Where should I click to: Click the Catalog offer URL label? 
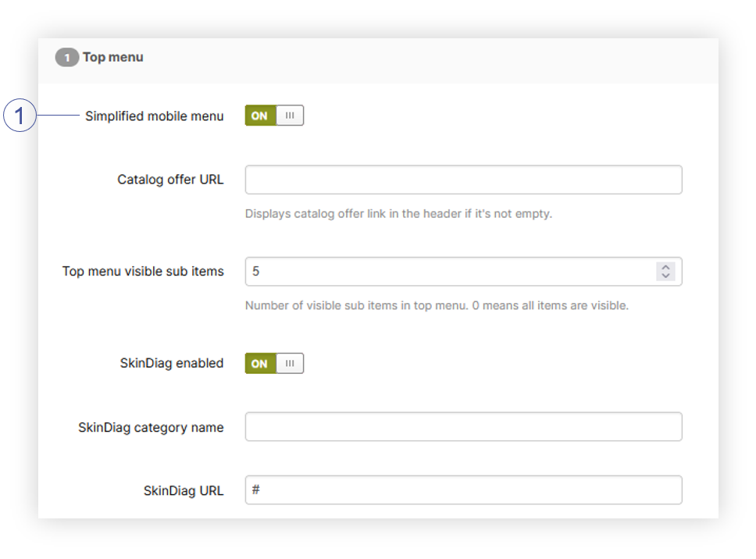click(x=170, y=180)
